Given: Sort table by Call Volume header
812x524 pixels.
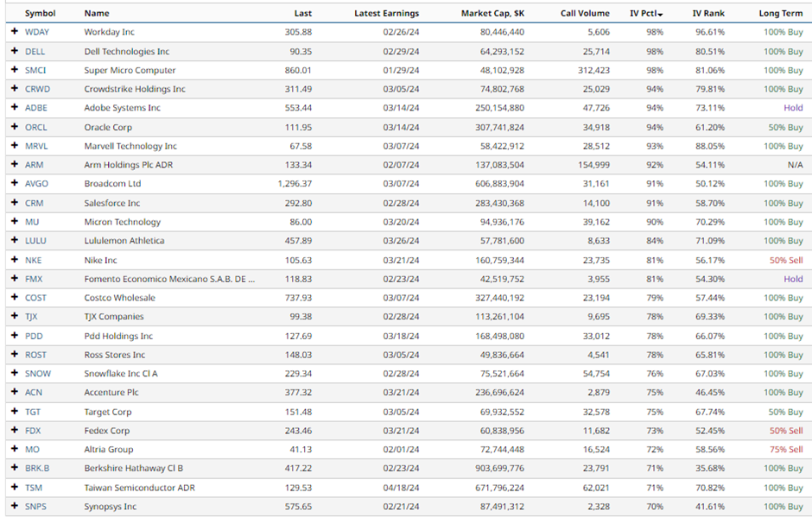Looking at the screenshot, I should point(584,13).
